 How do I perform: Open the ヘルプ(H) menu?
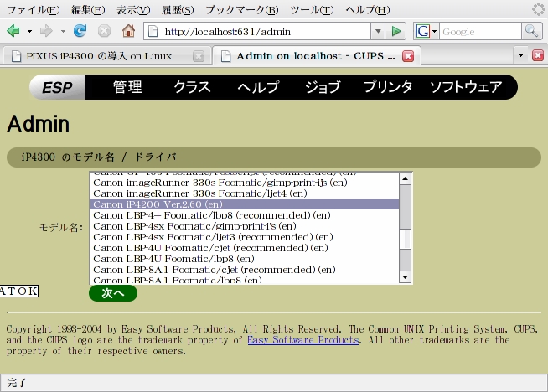click(368, 10)
